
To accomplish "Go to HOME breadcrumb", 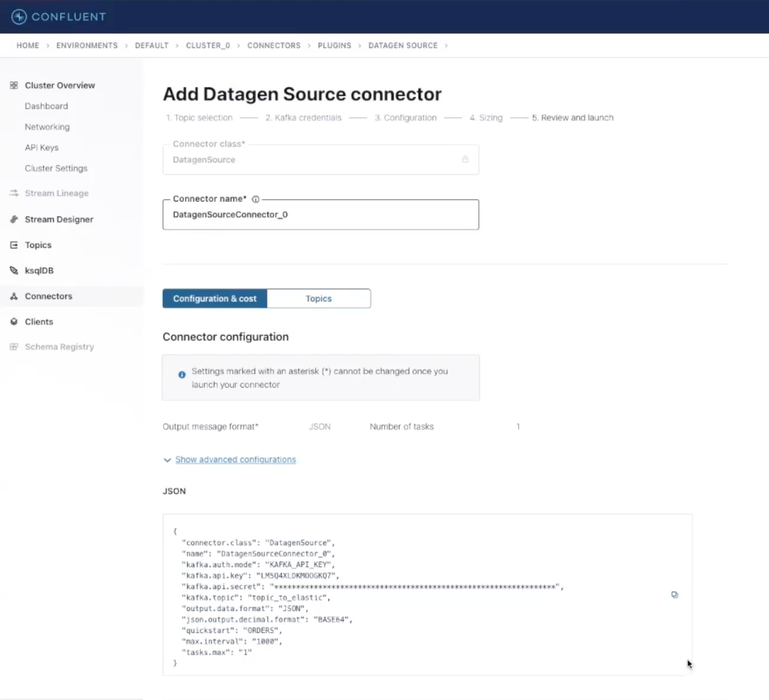I will click(x=28, y=45).
